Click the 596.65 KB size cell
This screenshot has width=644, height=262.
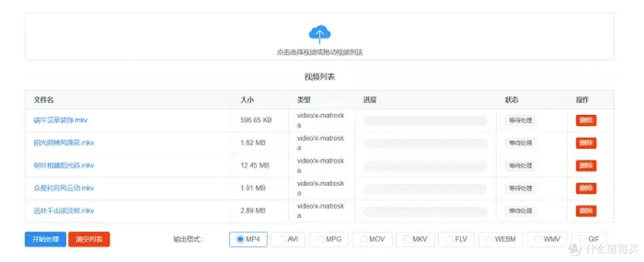pos(256,120)
